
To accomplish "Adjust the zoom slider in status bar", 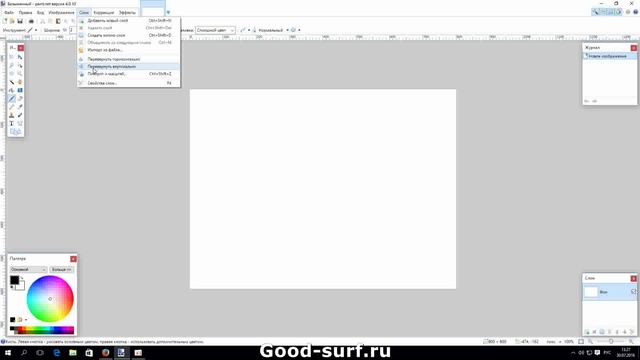I will 611,341.
